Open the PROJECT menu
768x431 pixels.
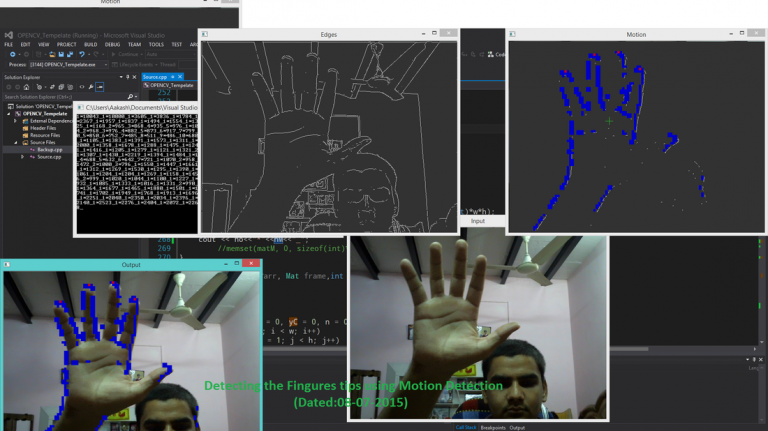67,45
